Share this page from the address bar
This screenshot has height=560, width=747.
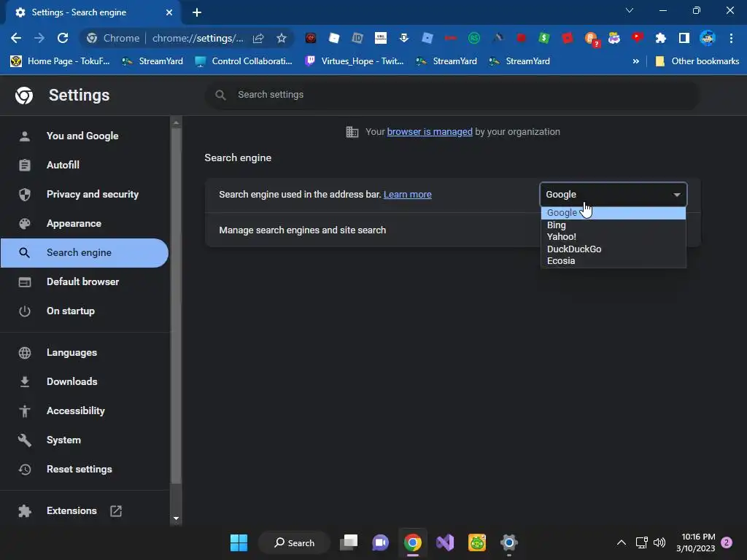coord(258,38)
